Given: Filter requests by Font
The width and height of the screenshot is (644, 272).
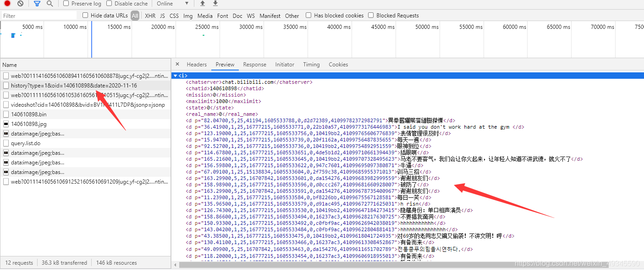Looking at the screenshot, I should click(x=223, y=16).
